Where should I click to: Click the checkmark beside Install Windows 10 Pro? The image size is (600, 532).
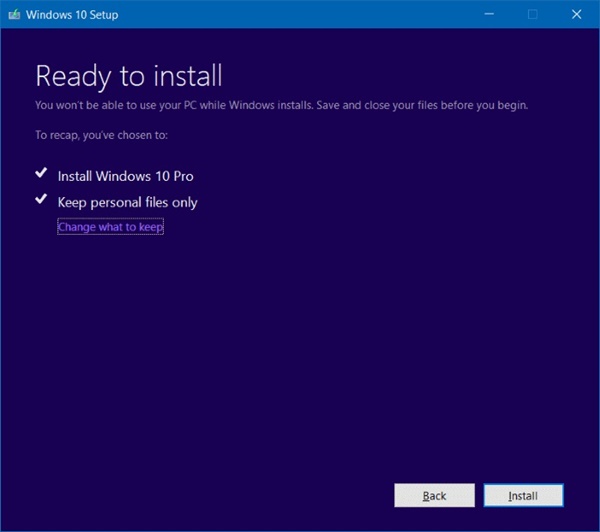click(x=41, y=174)
